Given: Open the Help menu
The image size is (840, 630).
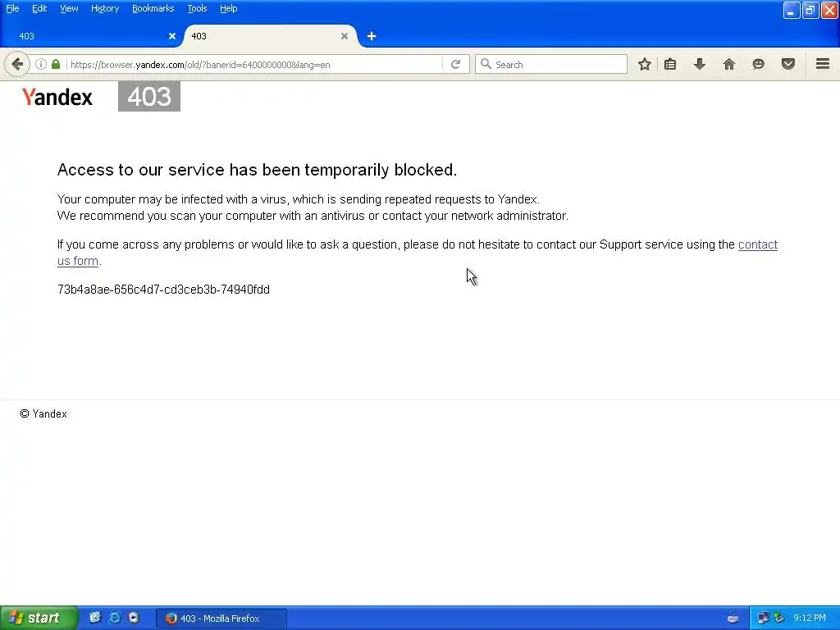Looking at the screenshot, I should pyautogui.click(x=229, y=8).
